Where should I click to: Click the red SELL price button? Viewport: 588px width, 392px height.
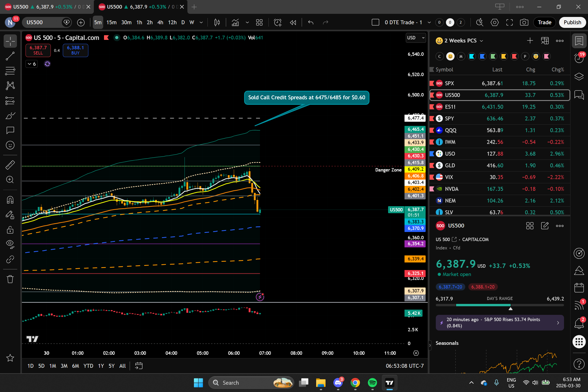[38, 50]
